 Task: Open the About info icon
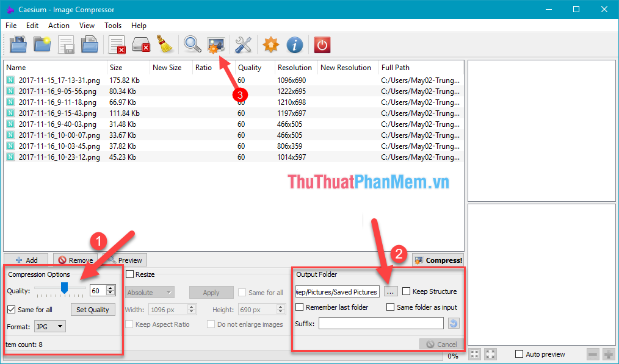295,45
